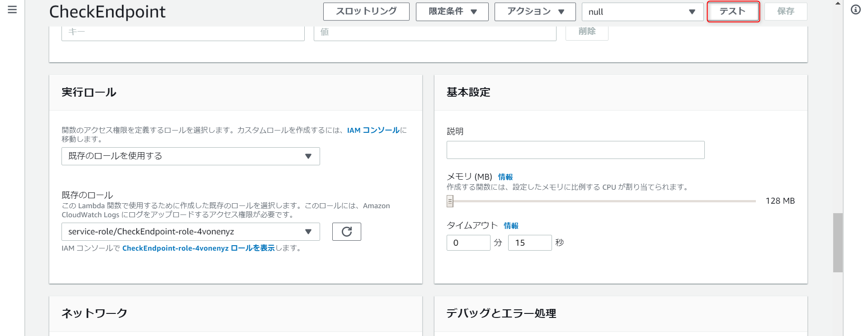Focus the timeout seconds field

click(x=530, y=243)
